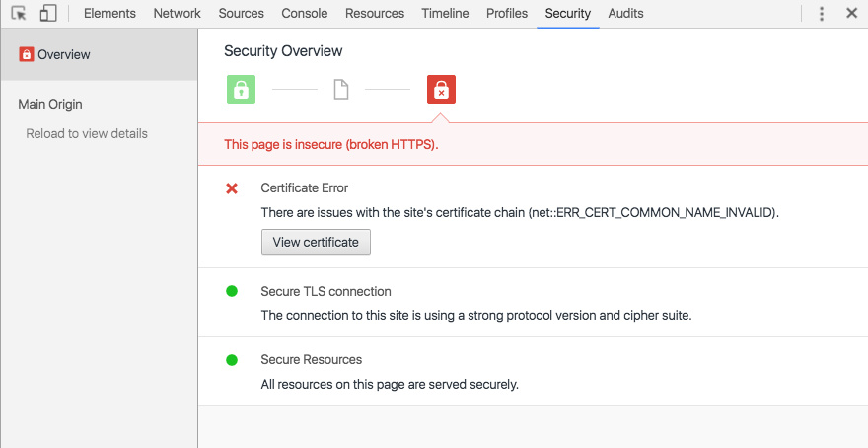This screenshot has width=868, height=448.
Task: Click green dot beside Secure Resources
Action: 232,360
